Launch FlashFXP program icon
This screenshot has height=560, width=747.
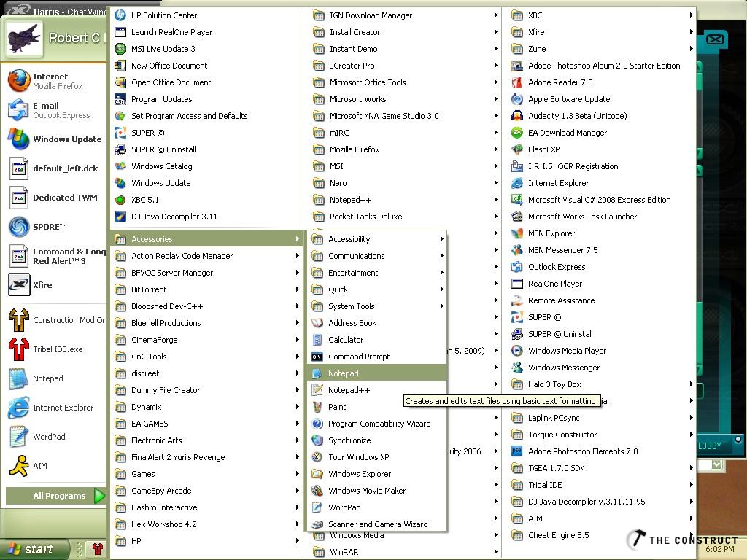pos(517,149)
